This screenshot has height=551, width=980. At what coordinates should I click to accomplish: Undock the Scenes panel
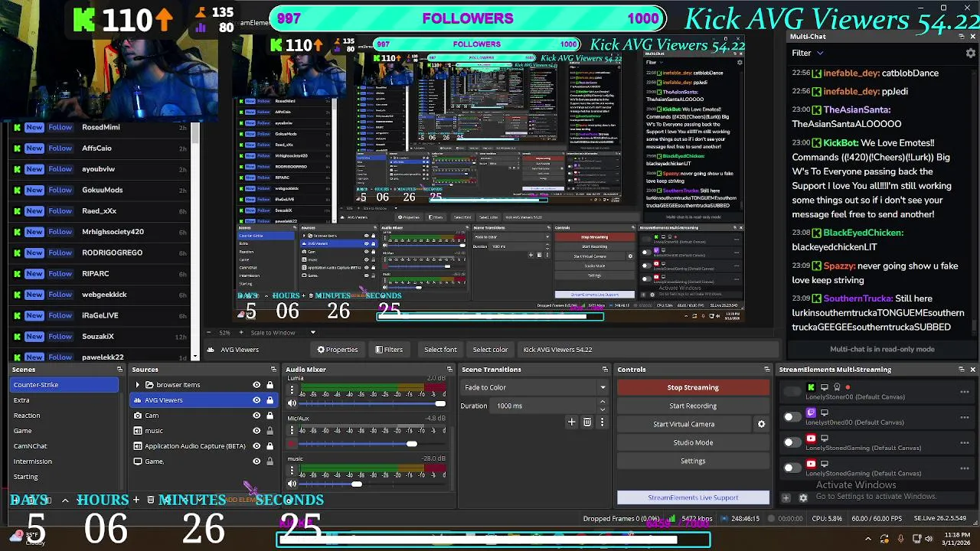pyautogui.click(x=119, y=370)
